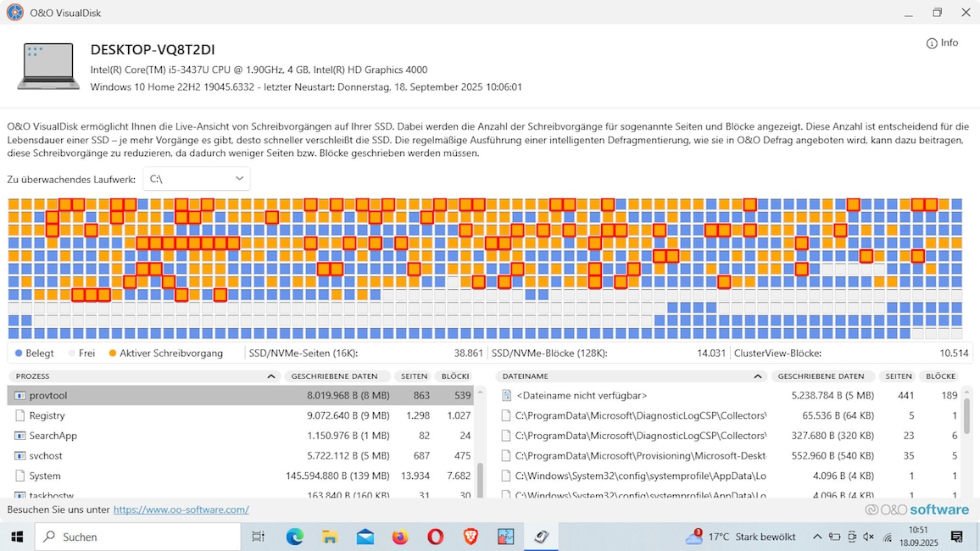
Task: Open the Info panel
Action: (942, 42)
